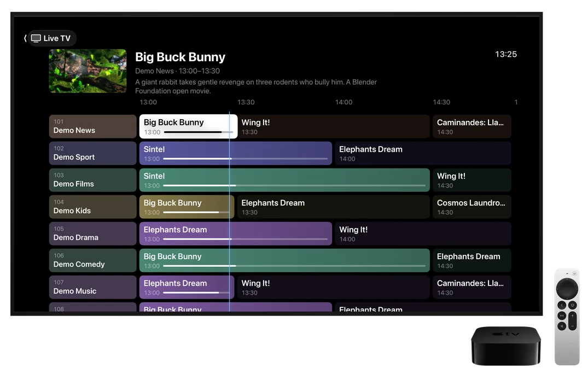This screenshot has height=380, width=588.
Task: Open Sintel program on Demo Sport row
Action: (x=236, y=153)
